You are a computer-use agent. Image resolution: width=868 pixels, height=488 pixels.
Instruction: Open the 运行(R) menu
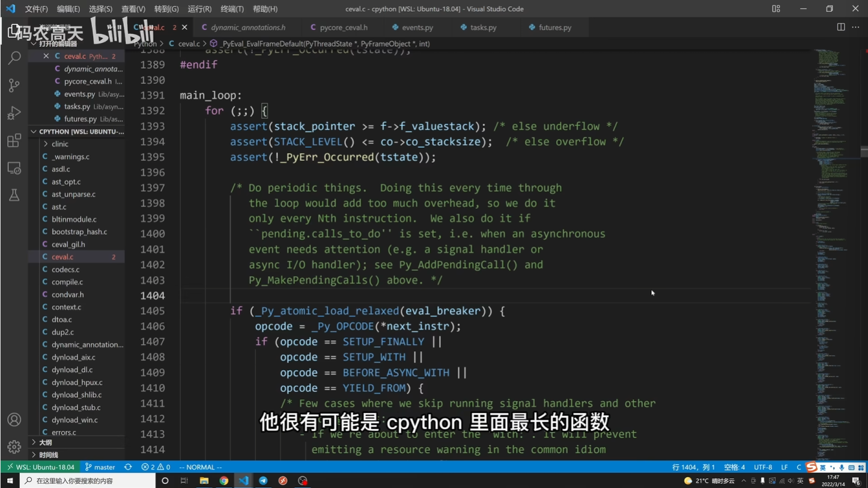click(x=199, y=9)
